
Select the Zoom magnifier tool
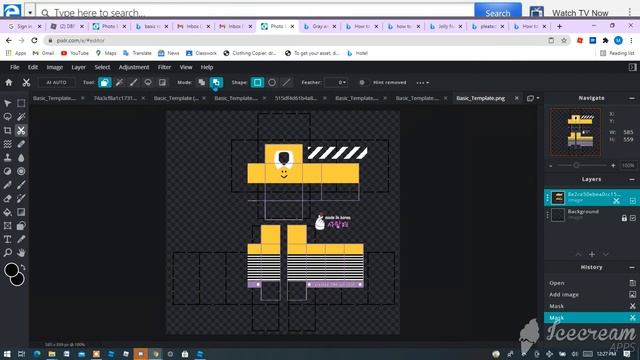(x=7, y=253)
